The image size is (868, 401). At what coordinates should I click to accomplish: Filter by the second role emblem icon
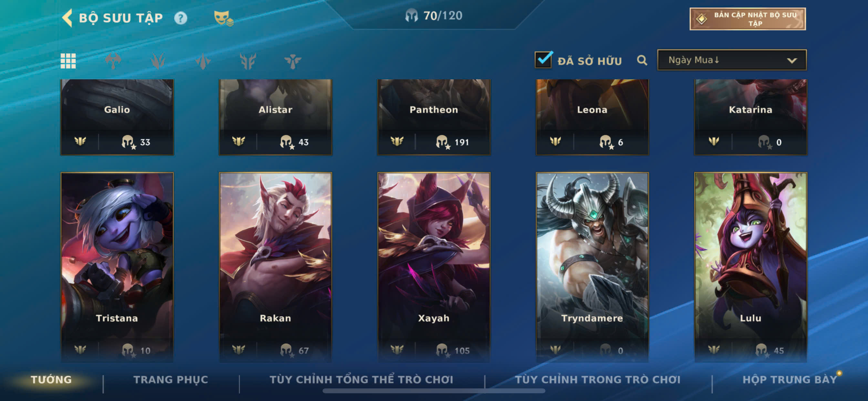(x=158, y=61)
